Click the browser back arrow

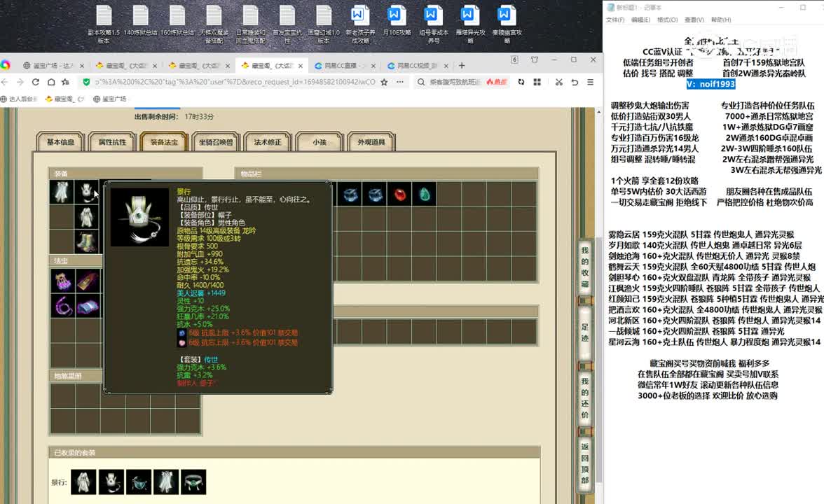pos(5,82)
